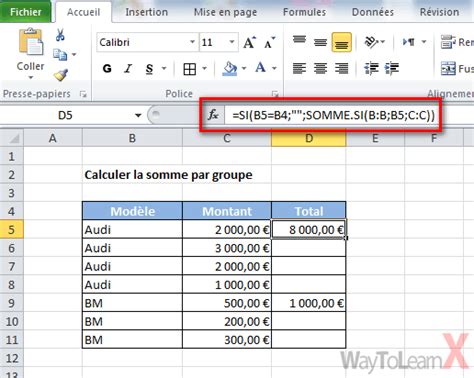Screen dimensions: 474x378
Task: Expand the Coller paste options arrow
Action: (x=31, y=78)
